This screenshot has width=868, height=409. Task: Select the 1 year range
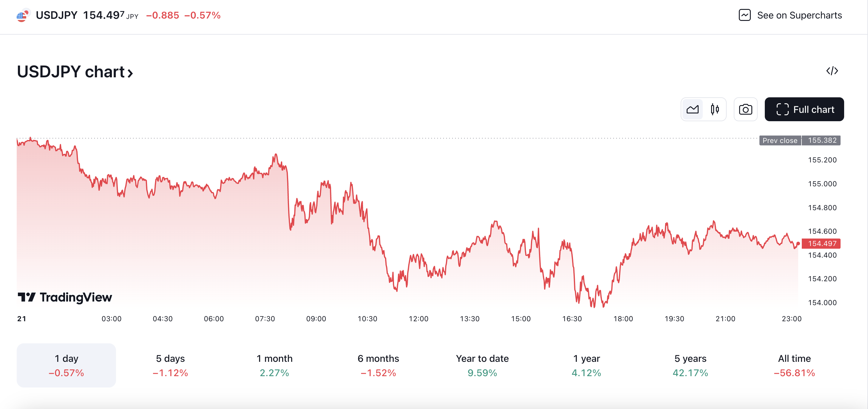586,365
